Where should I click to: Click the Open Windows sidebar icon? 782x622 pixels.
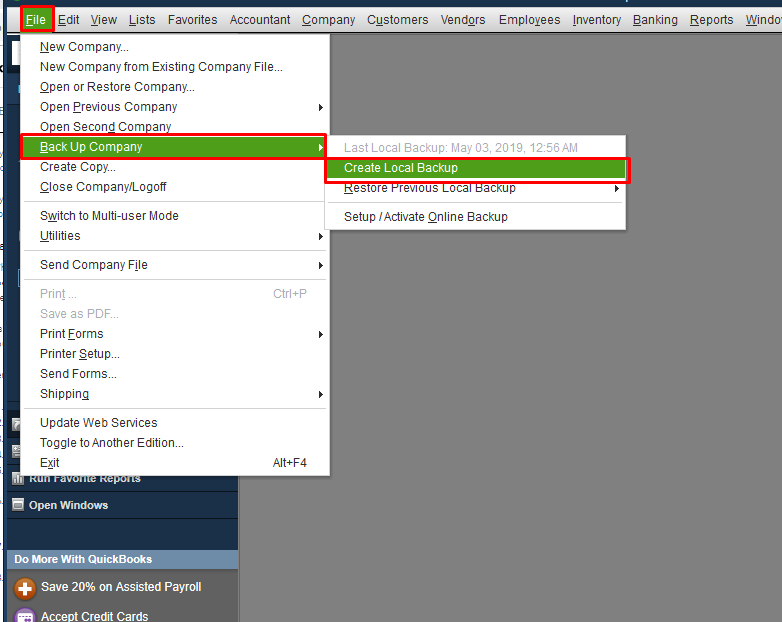18,505
